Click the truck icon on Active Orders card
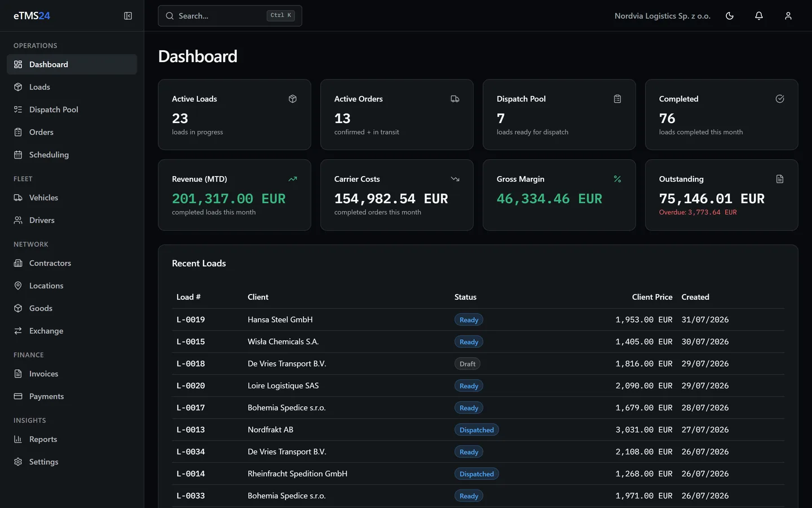Viewport: 812px width, 508px height. [455, 99]
